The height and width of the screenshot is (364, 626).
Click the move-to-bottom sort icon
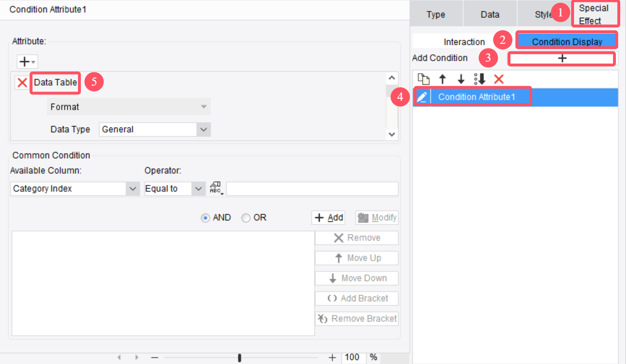[480, 79]
